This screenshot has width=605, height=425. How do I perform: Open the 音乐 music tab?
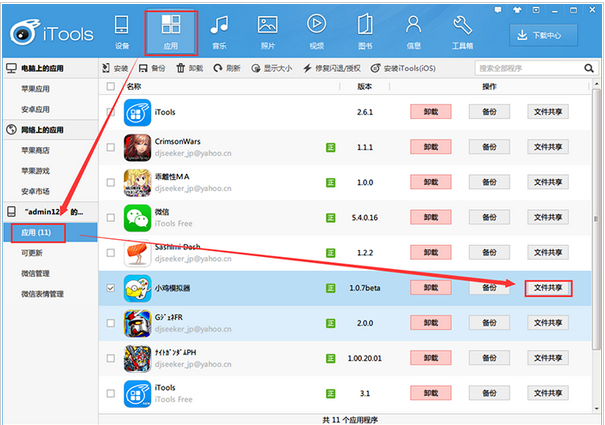219,32
